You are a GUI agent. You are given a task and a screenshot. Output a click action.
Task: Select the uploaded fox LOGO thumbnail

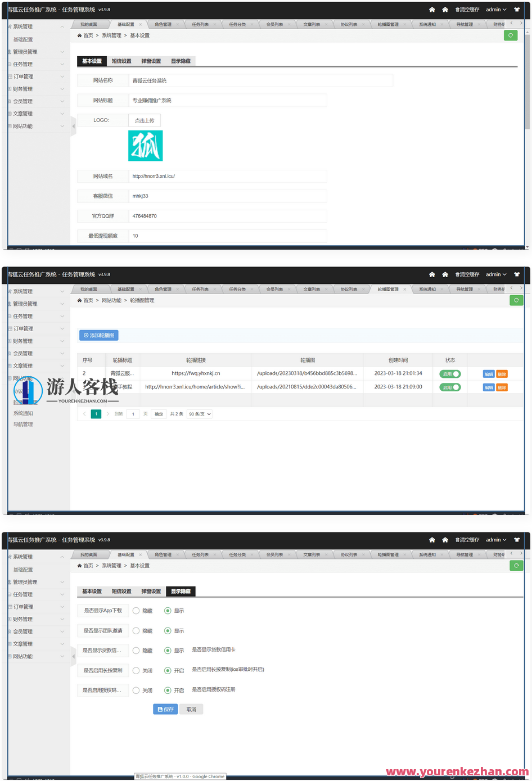coord(145,145)
